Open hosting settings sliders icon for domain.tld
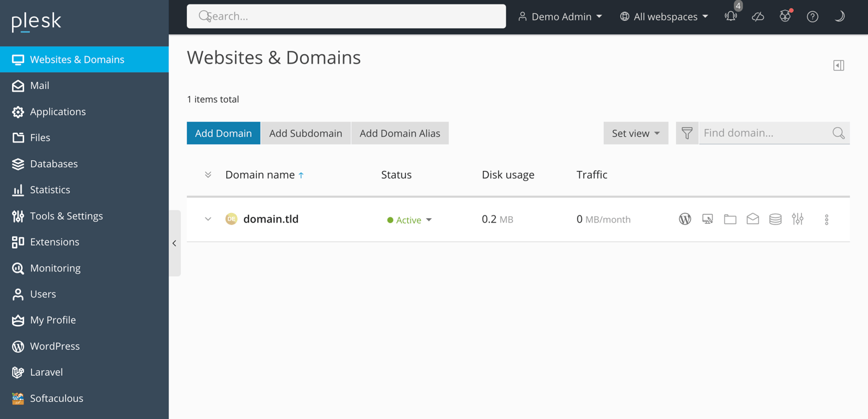 pyautogui.click(x=798, y=219)
